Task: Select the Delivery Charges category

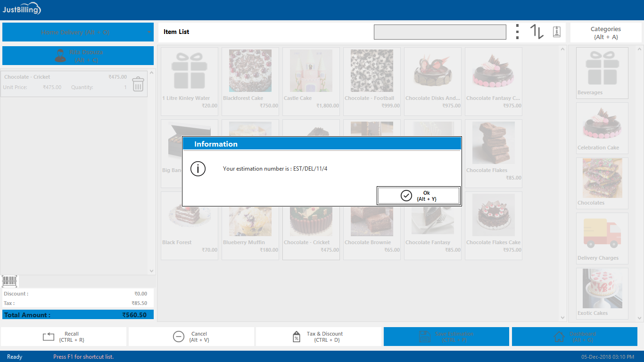Action: [602, 238]
